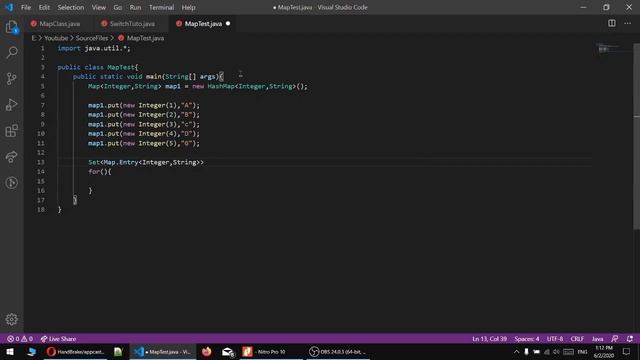640x360 pixels.
Task: Start Live Share from status bar
Action: [x=58, y=339]
